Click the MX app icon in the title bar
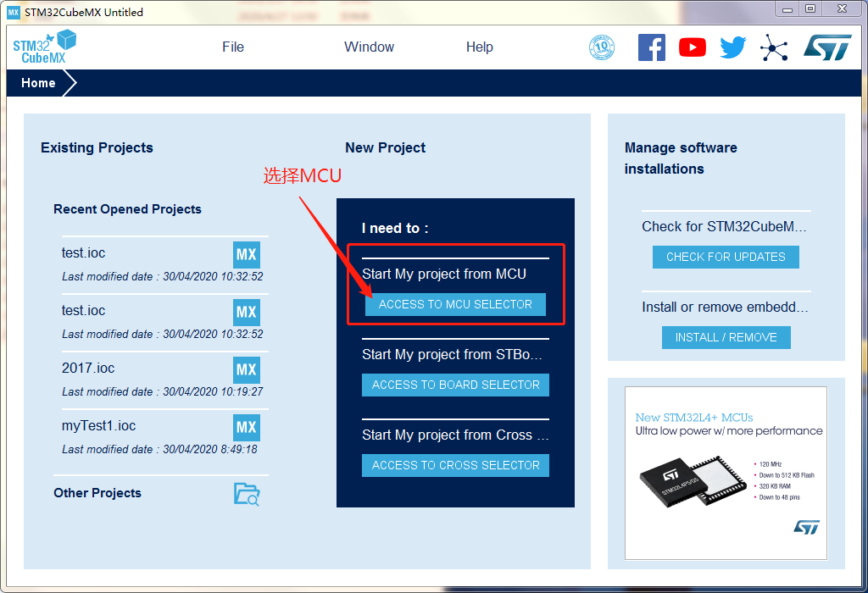Image resolution: width=868 pixels, height=593 pixels. click(x=14, y=12)
